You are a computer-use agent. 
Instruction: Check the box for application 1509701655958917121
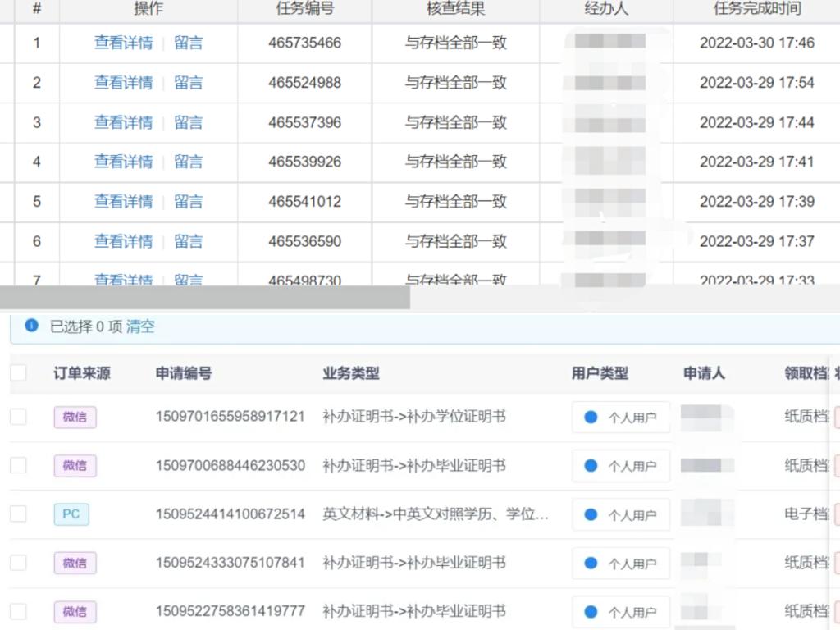click(18, 417)
